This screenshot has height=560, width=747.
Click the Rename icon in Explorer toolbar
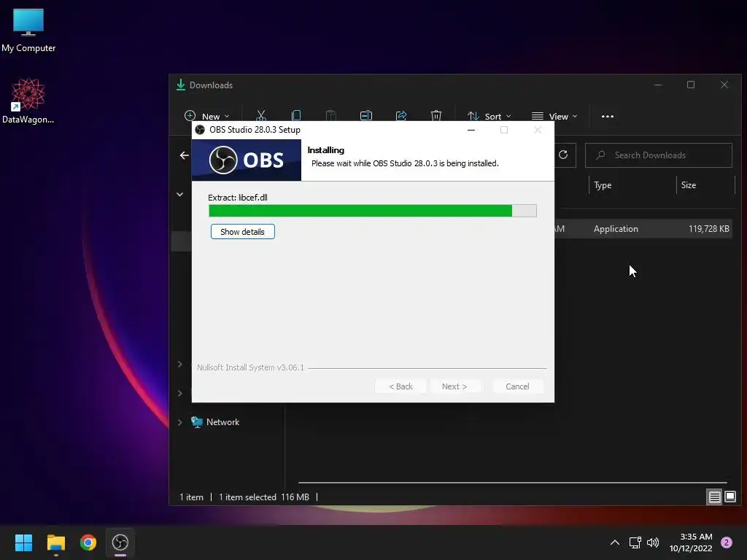(366, 116)
